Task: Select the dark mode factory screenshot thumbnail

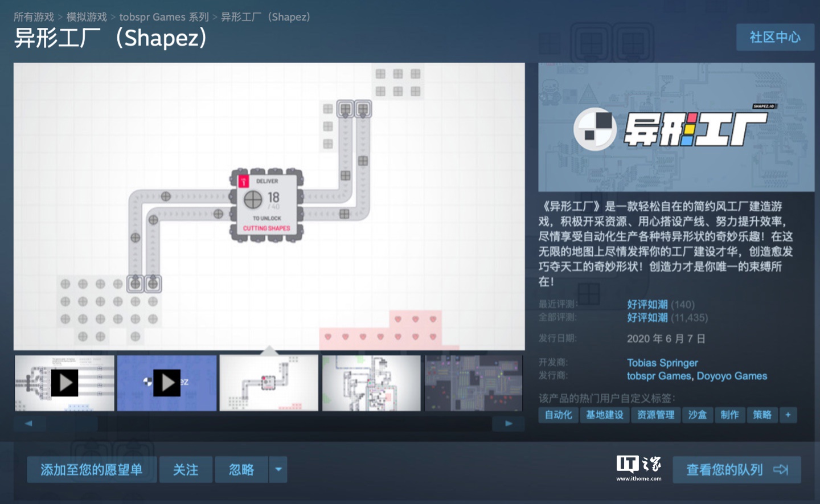Action: click(x=473, y=383)
